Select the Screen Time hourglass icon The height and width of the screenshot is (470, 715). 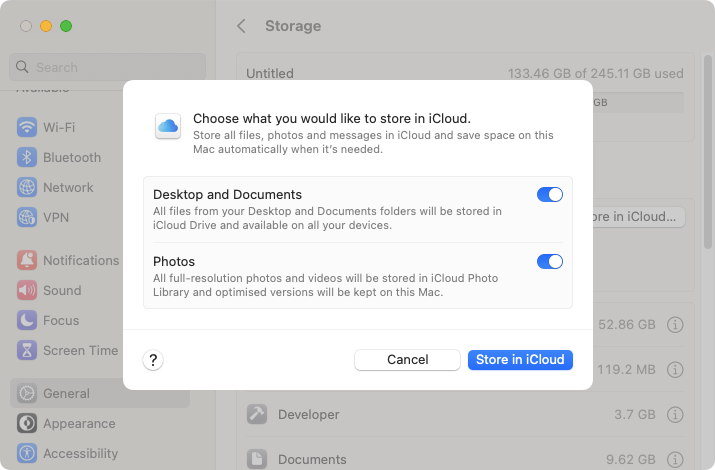[x=27, y=351]
